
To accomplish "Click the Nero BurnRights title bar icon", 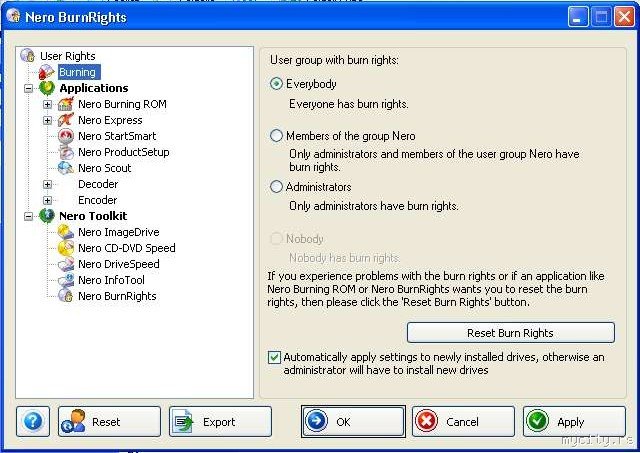I will pyautogui.click(x=13, y=16).
